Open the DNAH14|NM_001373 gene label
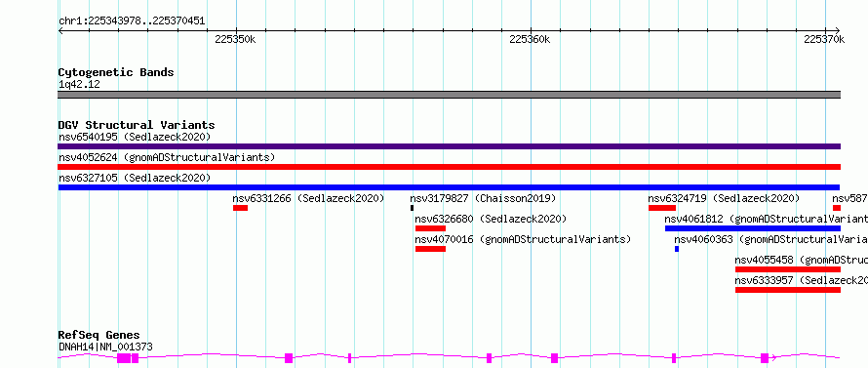The height and width of the screenshot is (368, 868). pos(105,347)
